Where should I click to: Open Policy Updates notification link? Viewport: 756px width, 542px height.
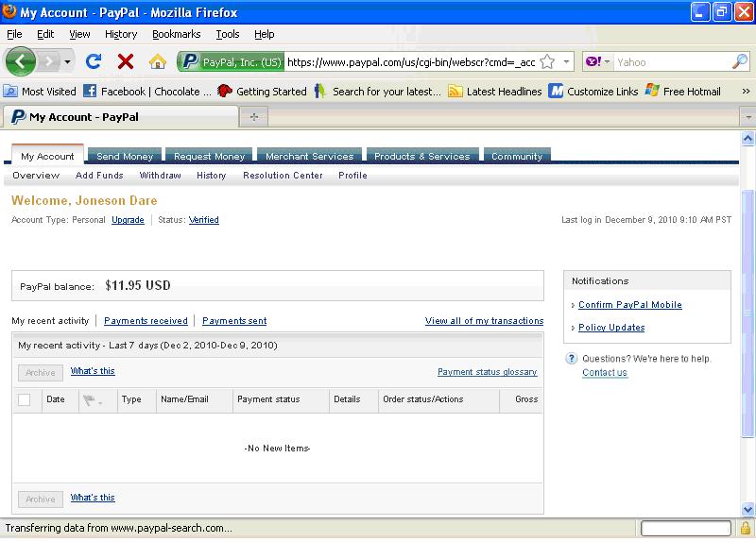611,327
